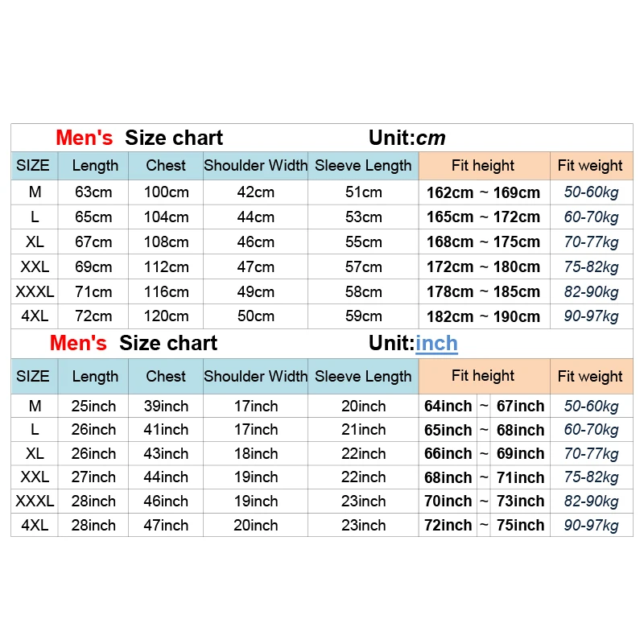Viewport: 644px width, 644px height.
Task: Click the "Sleeve Length" header in the inch table
Action: pos(363,376)
